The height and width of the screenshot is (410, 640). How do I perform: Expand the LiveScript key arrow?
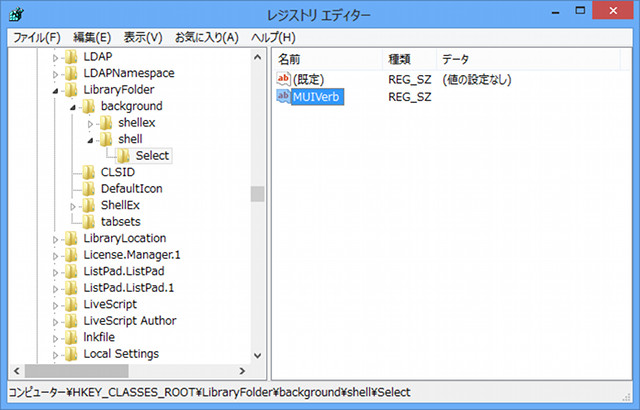(56, 306)
